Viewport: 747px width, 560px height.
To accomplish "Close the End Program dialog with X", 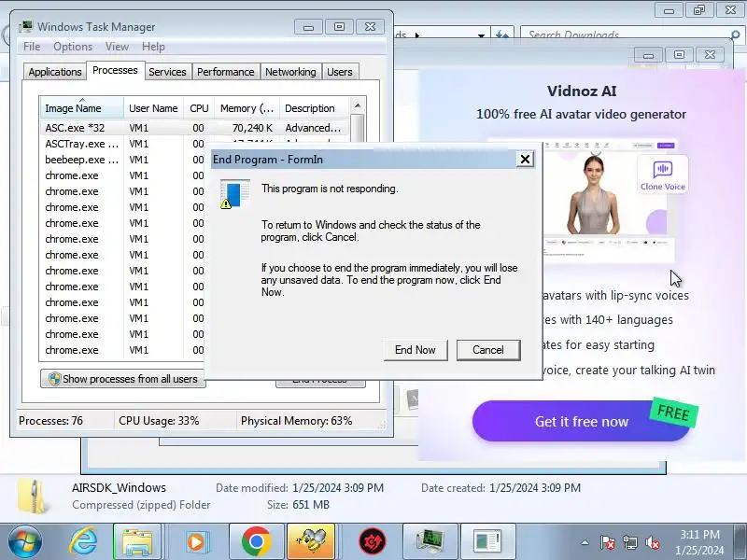I will pyautogui.click(x=525, y=159).
